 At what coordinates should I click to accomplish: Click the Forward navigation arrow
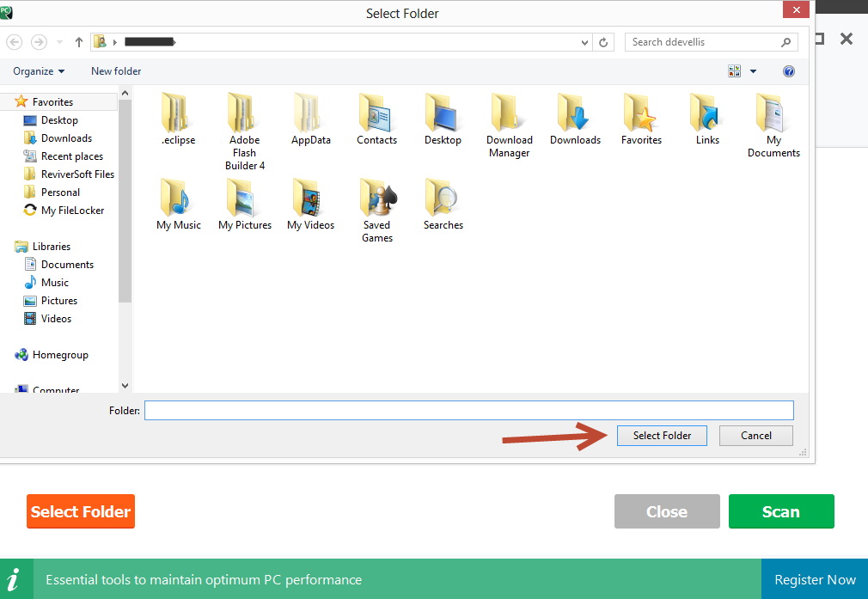coord(39,42)
